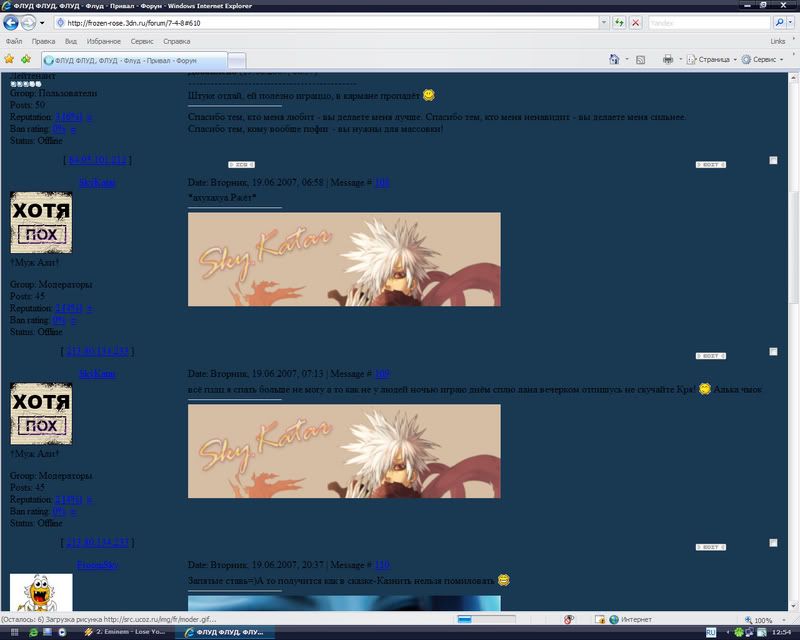Expand the Сервис command bar dropdown arrow
Image resolution: width=800 pixels, height=640 pixels.
pyautogui.click(x=781, y=60)
